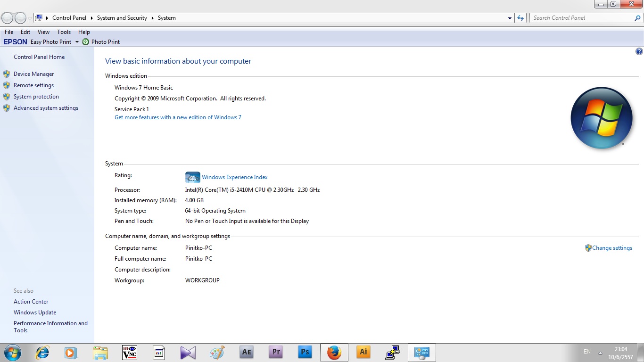This screenshot has width=644, height=362.
Task: Launch Paint from the taskbar palette icon
Action: tap(217, 353)
